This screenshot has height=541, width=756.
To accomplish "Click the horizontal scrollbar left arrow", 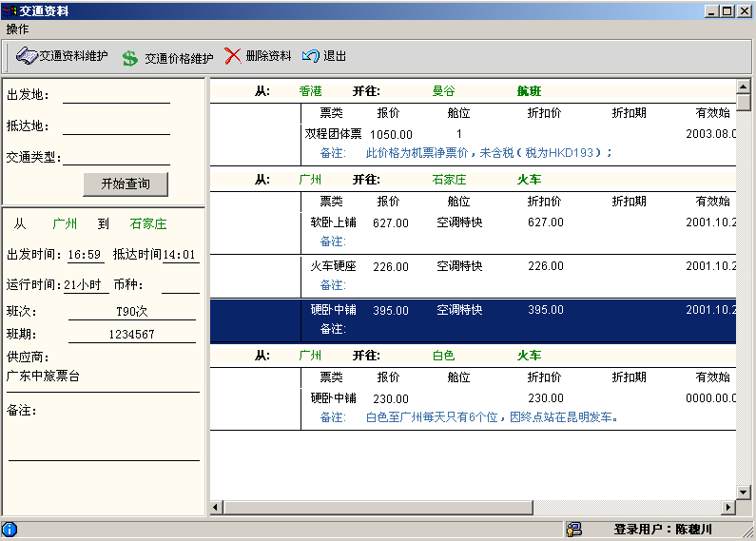I will tap(216, 508).
